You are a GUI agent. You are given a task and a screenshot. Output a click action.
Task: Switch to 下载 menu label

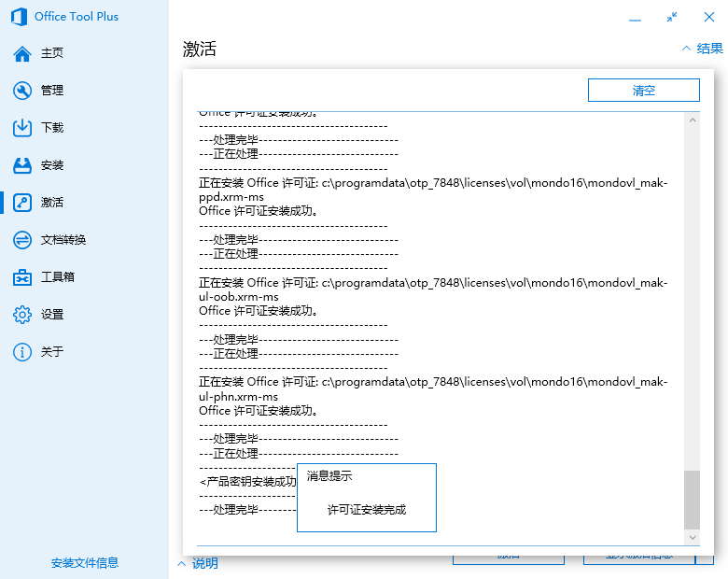[52, 127]
